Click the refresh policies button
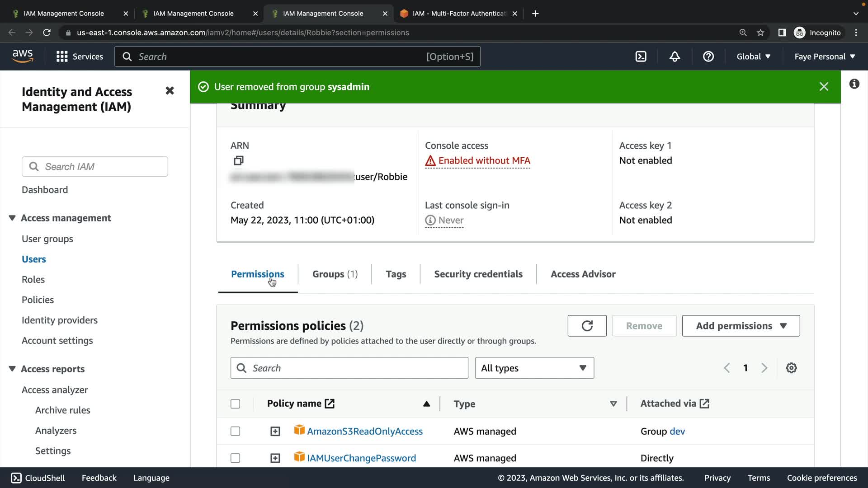 tap(587, 326)
